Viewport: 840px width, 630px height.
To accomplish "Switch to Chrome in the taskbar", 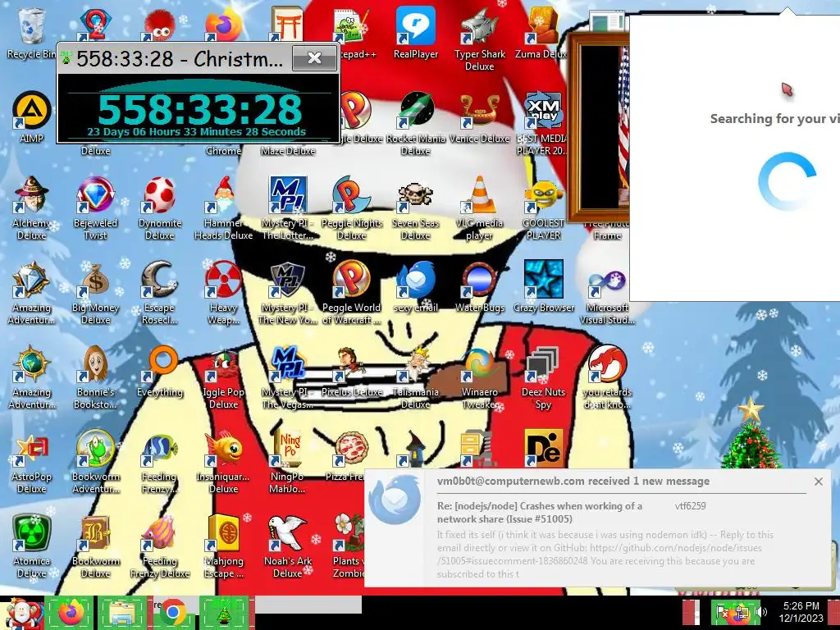I will tap(172, 613).
